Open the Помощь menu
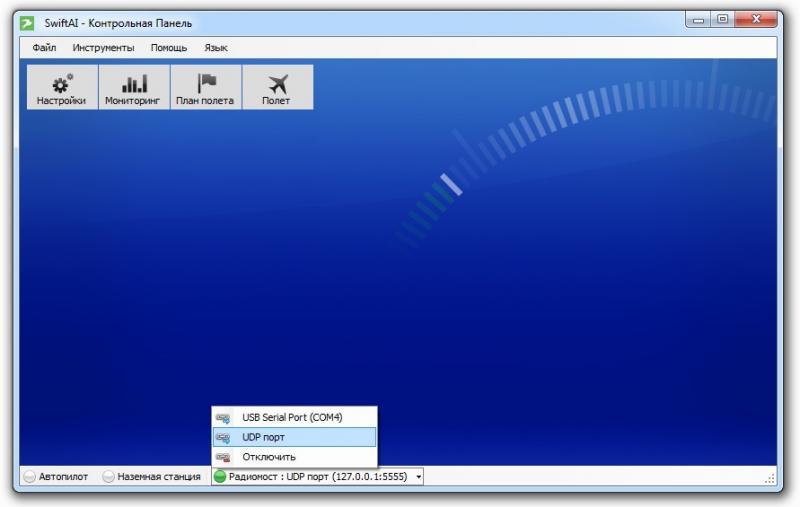Image resolution: width=800 pixels, height=507 pixels. click(x=169, y=47)
